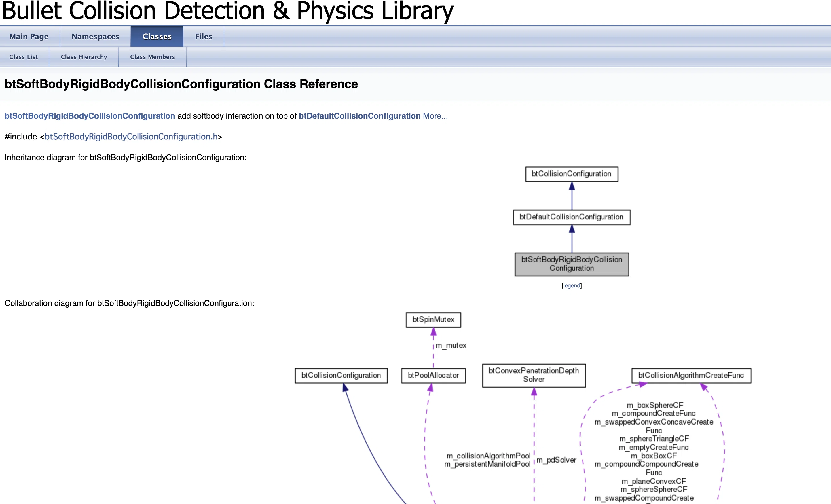Follow the btDefaultCollisionConfiguration link in description
This screenshot has width=831, height=504.
360,116
